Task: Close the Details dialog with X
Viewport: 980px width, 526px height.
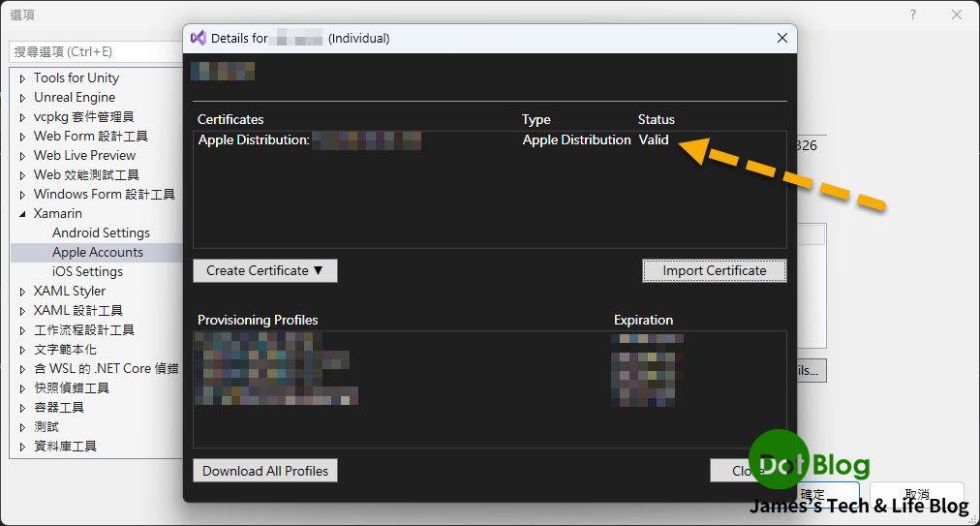Action: [781, 38]
